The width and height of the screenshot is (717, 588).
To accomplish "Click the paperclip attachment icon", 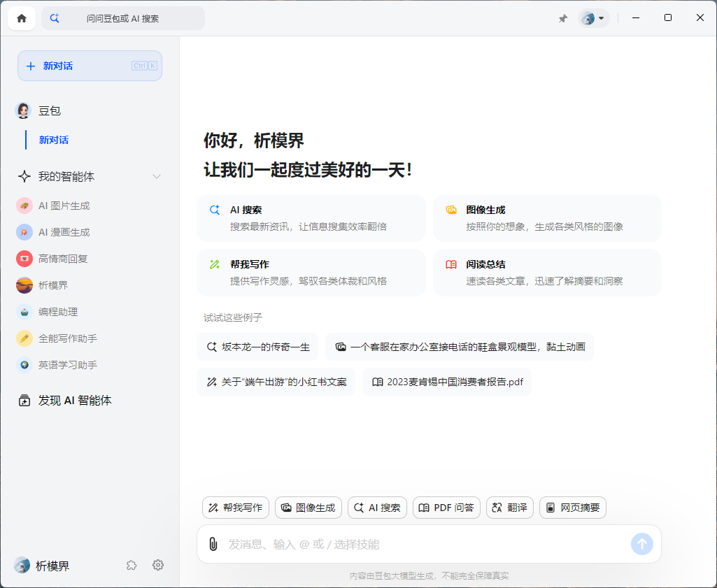I will pyautogui.click(x=213, y=544).
